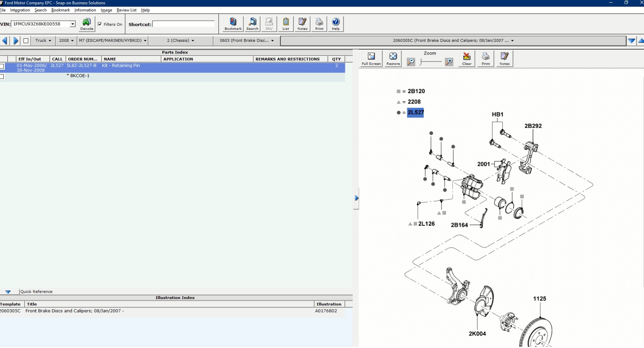Open the Help menu
This screenshot has width=644, height=348.
tap(145, 10)
